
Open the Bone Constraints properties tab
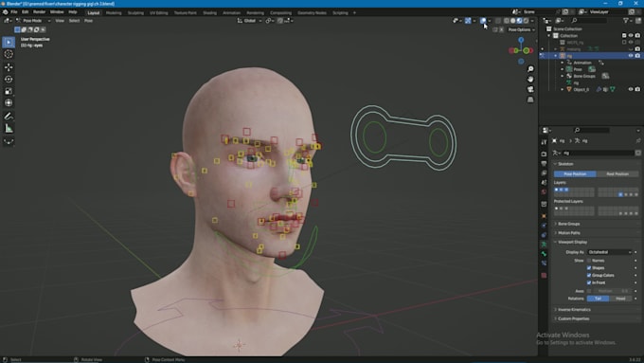[544, 263]
